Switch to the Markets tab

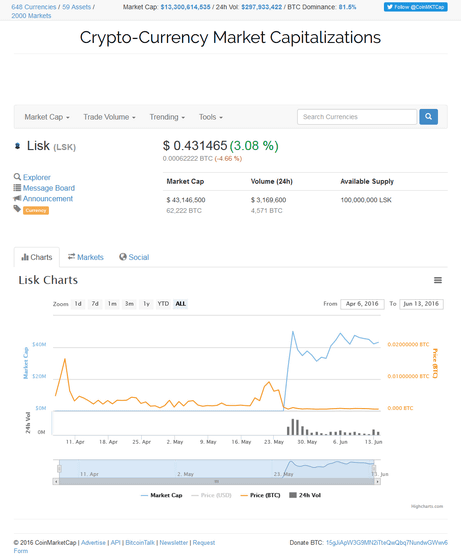[86, 257]
